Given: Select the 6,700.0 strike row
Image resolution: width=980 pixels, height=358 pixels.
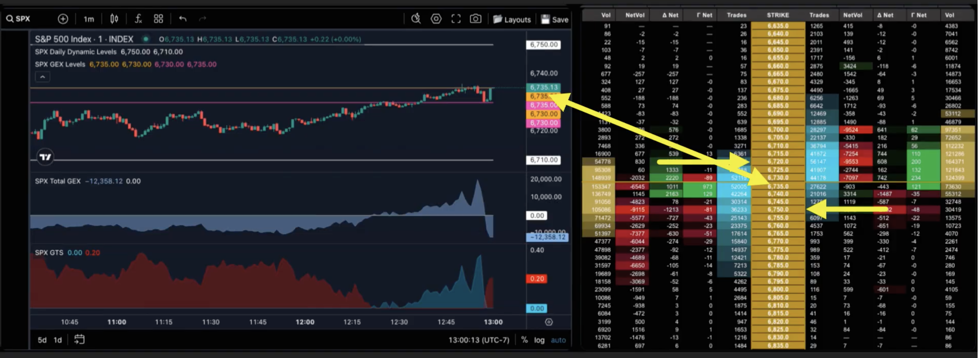Looking at the screenshot, I should point(778,130).
